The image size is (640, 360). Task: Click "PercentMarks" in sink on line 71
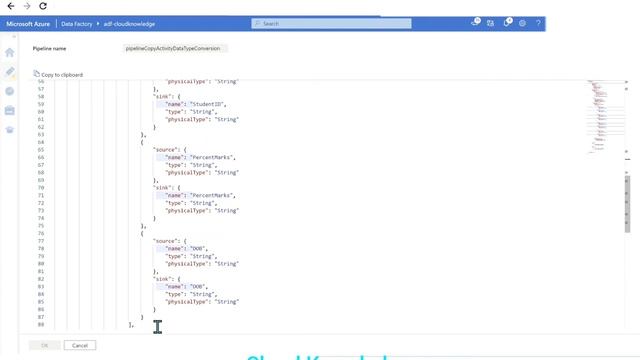pos(213,195)
